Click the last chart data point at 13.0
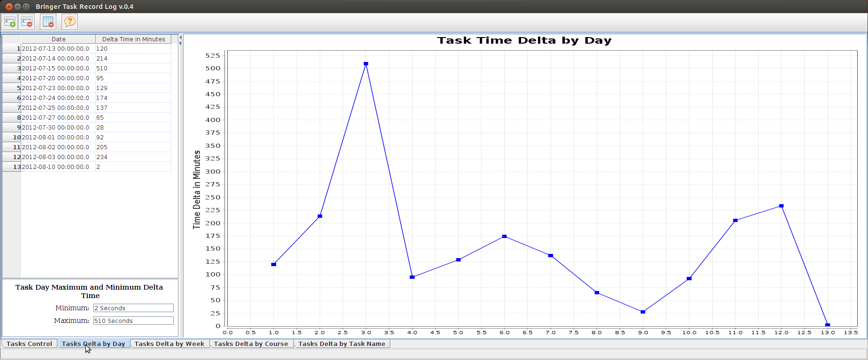The image size is (868, 360). [x=828, y=325]
